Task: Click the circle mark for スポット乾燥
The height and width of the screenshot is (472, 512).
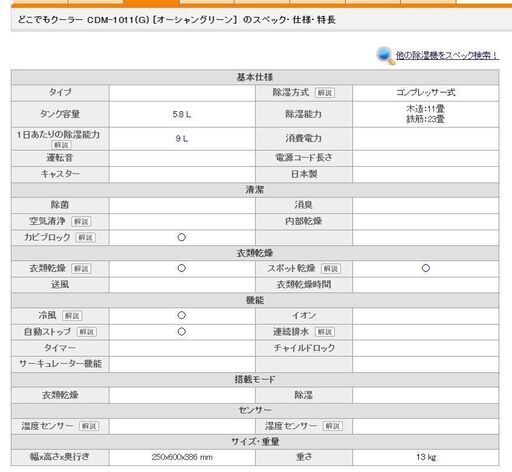Action: [426, 268]
